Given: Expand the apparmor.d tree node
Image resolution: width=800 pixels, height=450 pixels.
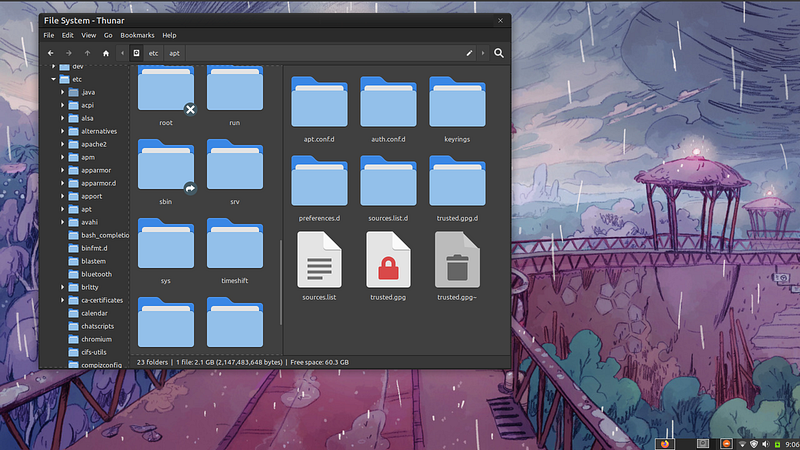Looking at the screenshot, I should (62, 183).
